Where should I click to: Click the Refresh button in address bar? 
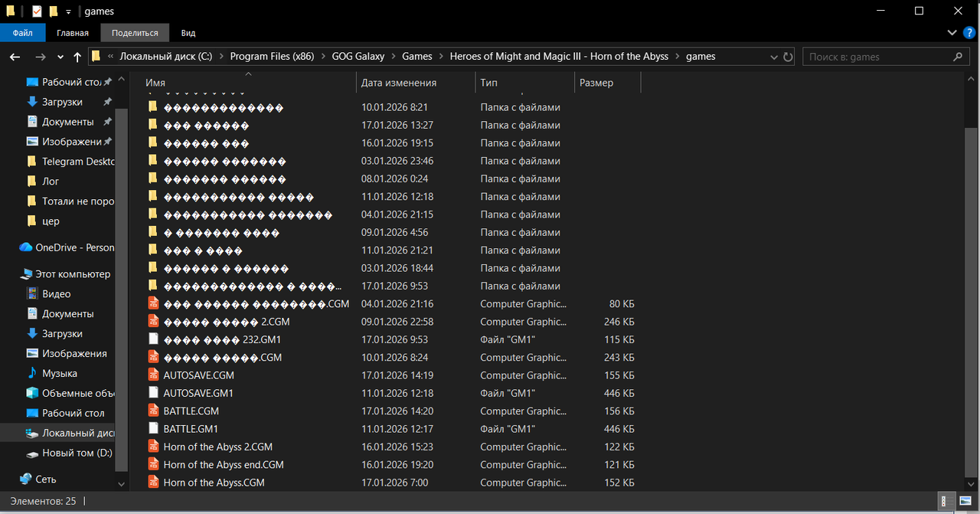point(788,57)
